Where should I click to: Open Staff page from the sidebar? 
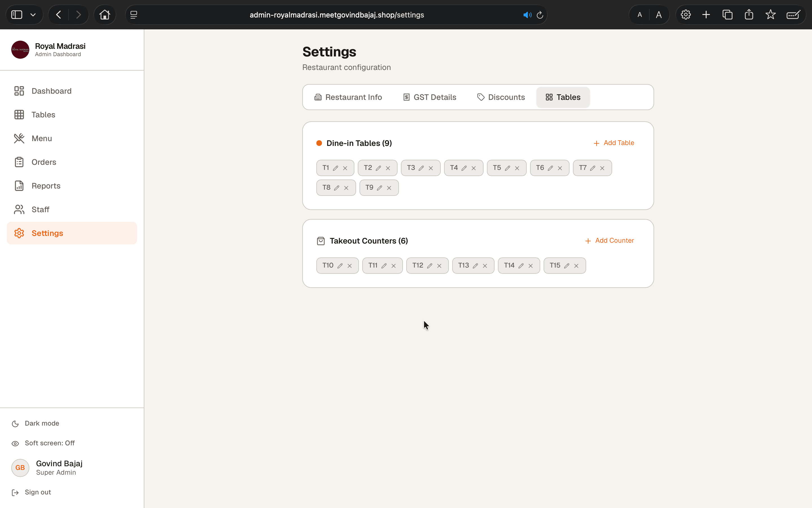click(72, 209)
